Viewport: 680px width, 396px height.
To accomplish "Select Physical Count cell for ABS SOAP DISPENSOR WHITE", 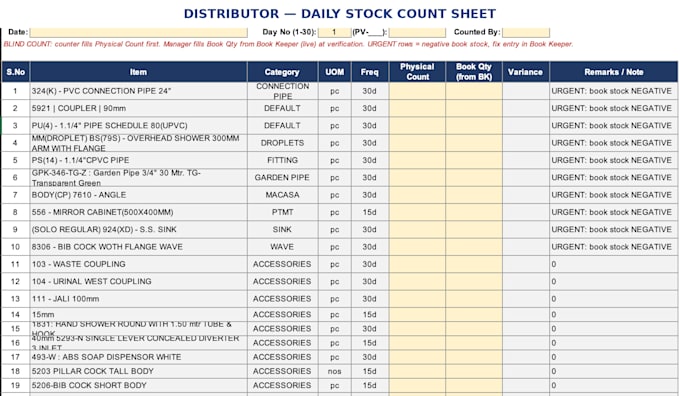I will point(417,357).
